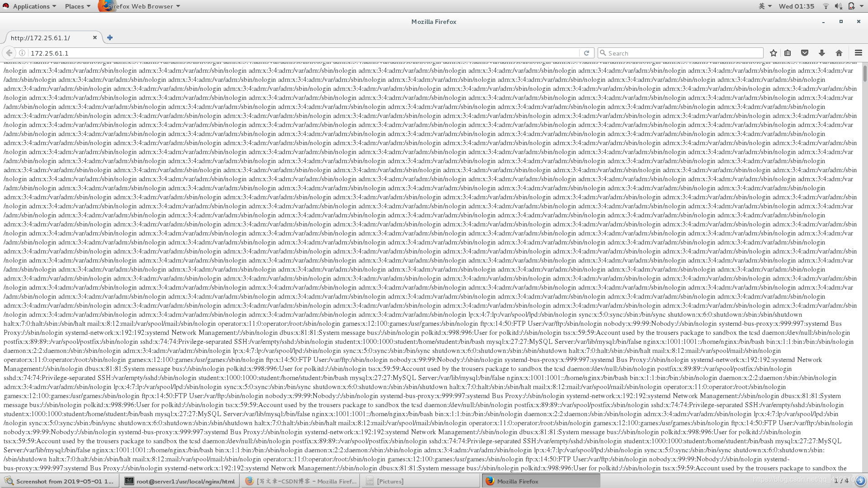Reload the current page
The width and height of the screenshot is (868, 488).
[x=586, y=53]
